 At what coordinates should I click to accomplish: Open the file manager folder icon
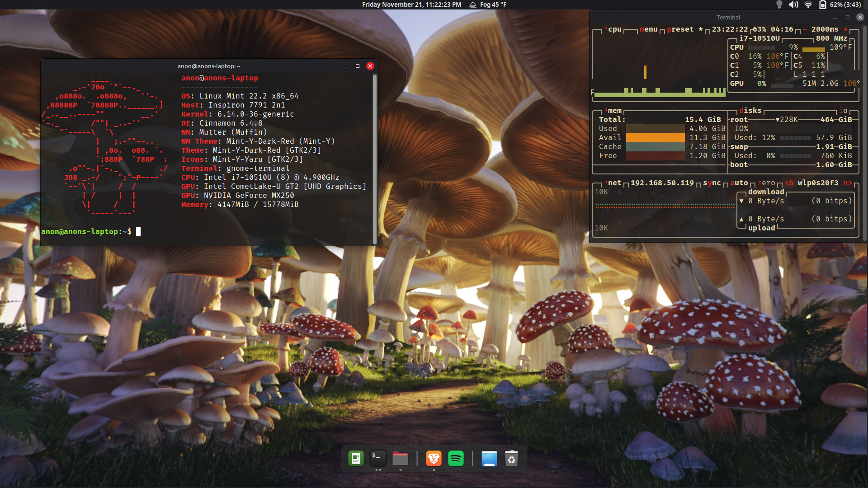pos(400,459)
